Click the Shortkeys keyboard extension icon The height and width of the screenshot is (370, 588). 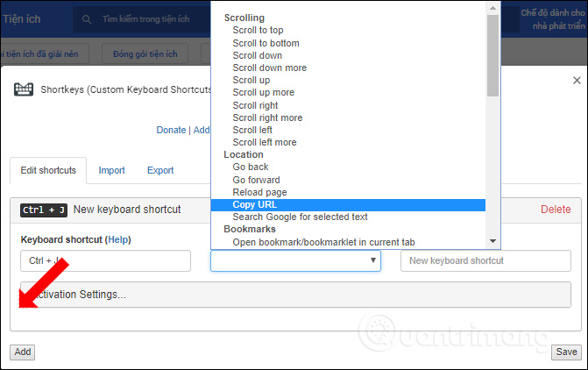click(25, 89)
